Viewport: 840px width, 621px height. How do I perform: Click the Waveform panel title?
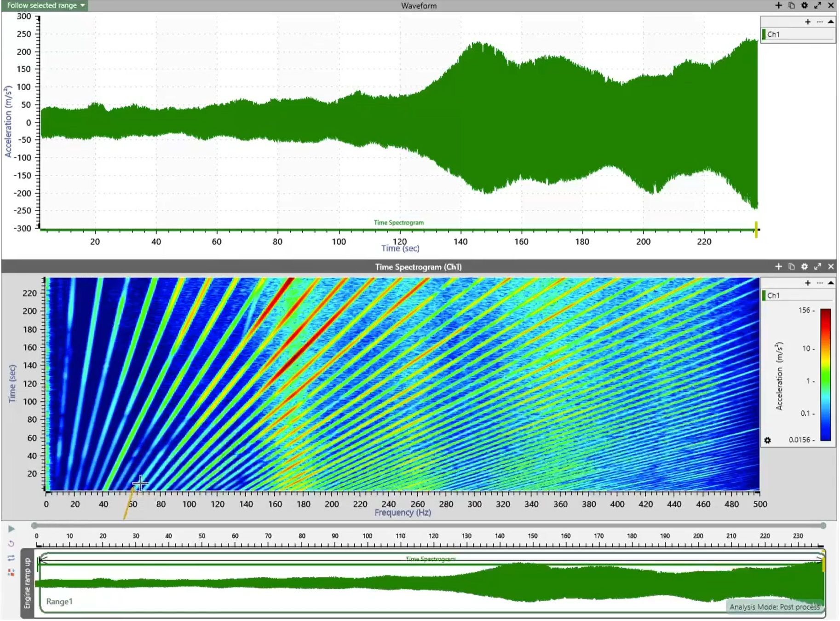(419, 6)
